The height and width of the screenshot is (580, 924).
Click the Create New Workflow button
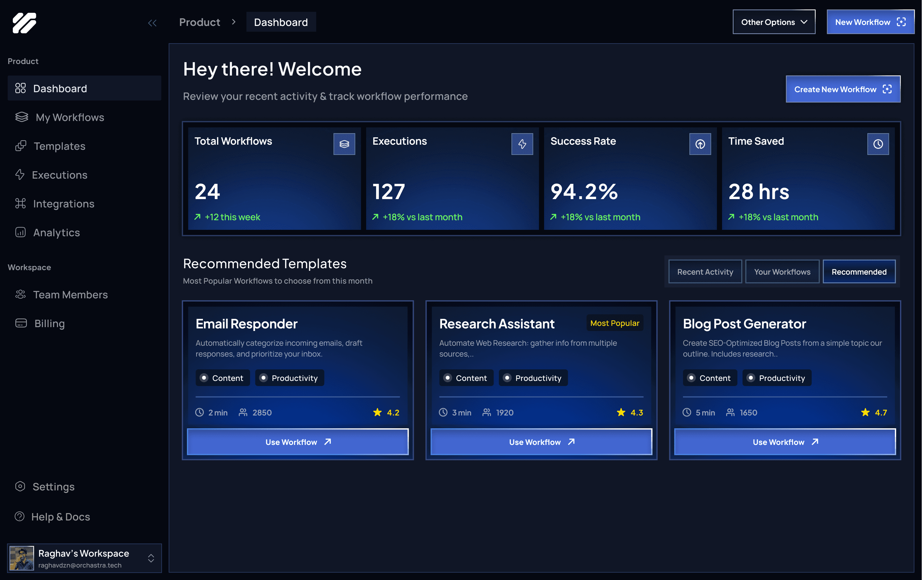pos(843,89)
